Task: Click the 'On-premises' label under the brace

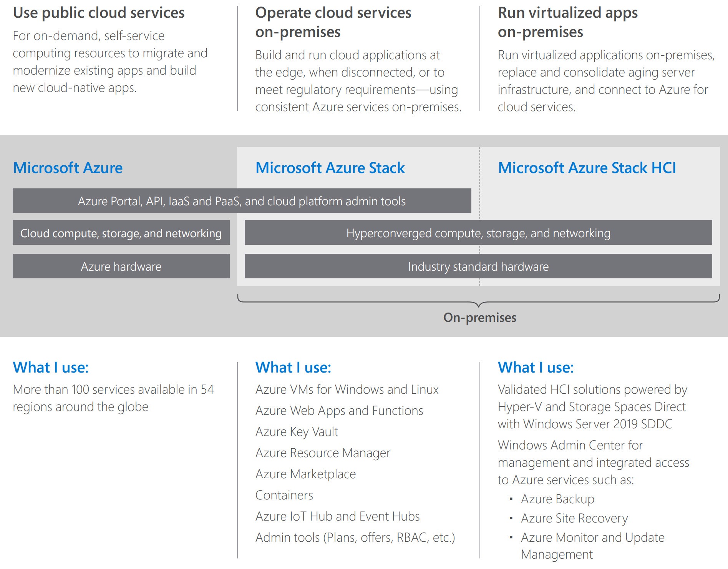Action: 480,318
